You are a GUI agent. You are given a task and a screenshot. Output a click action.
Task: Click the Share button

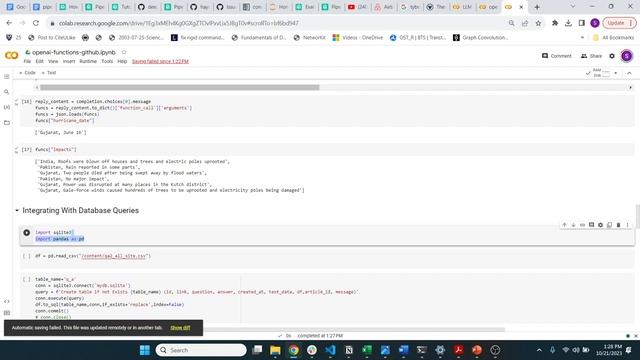(591, 56)
